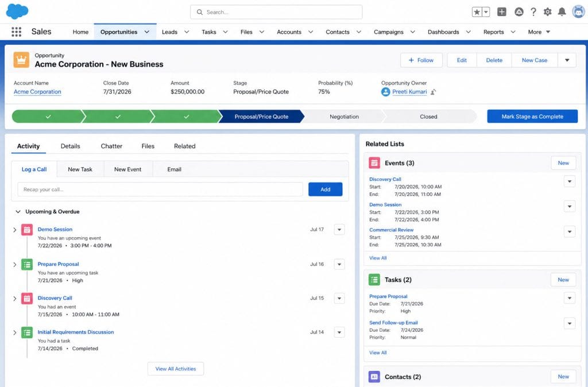The image size is (588, 387).
Task: Select the Closed stage in the path
Action: tap(428, 117)
